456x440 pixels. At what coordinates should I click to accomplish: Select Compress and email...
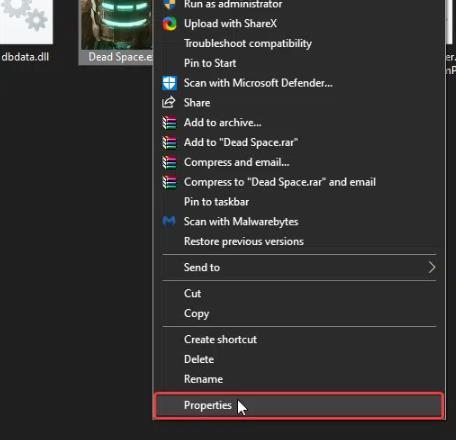pyautogui.click(x=299, y=162)
